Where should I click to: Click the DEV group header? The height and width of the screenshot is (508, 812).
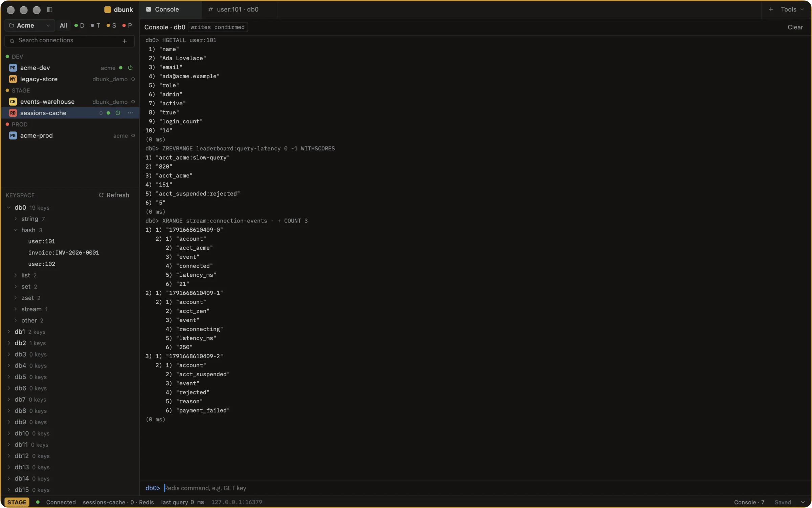click(15, 57)
